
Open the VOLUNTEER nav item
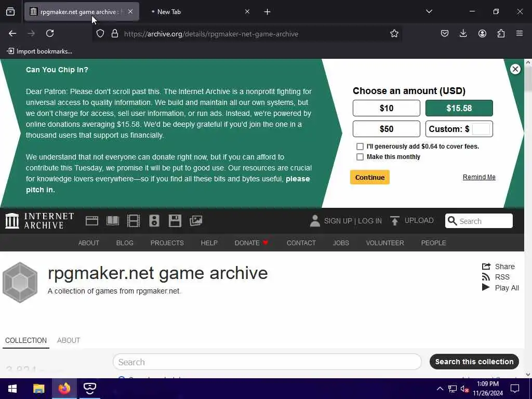pos(385,243)
